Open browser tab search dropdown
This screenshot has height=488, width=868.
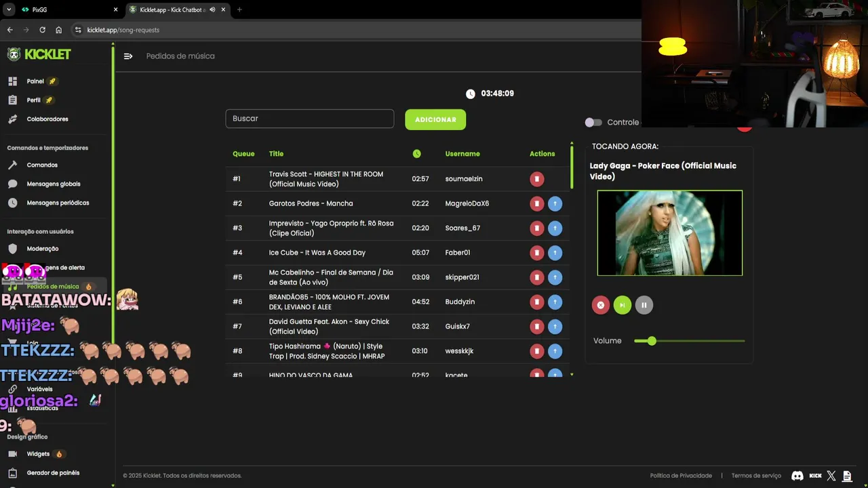(x=8, y=9)
